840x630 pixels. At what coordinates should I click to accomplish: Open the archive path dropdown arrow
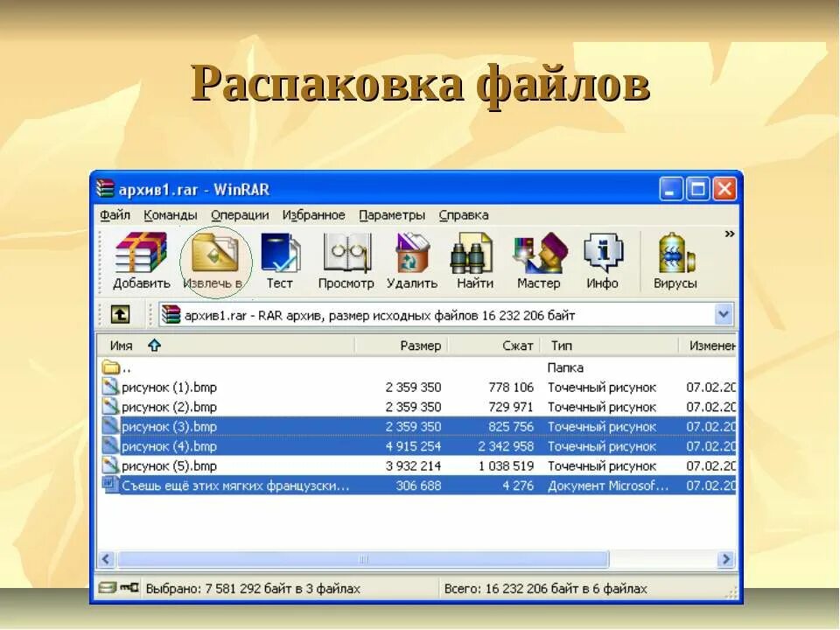tap(724, 312)
